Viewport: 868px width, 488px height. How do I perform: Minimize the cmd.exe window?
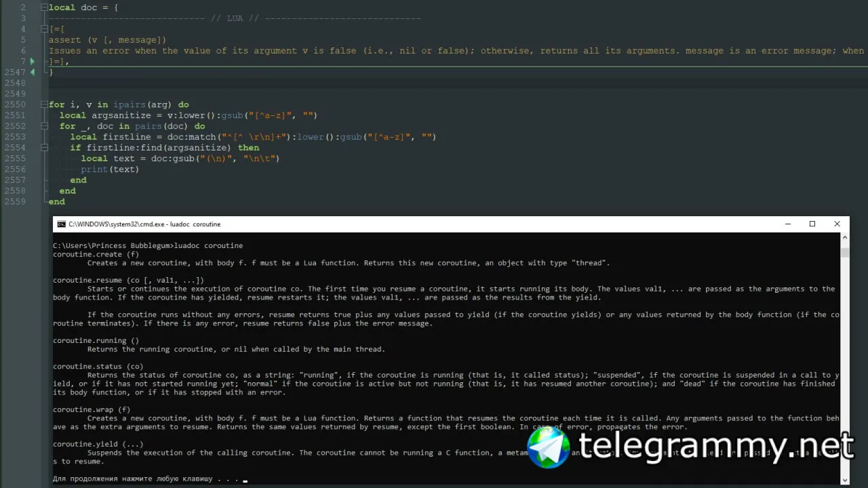[788, 224]
